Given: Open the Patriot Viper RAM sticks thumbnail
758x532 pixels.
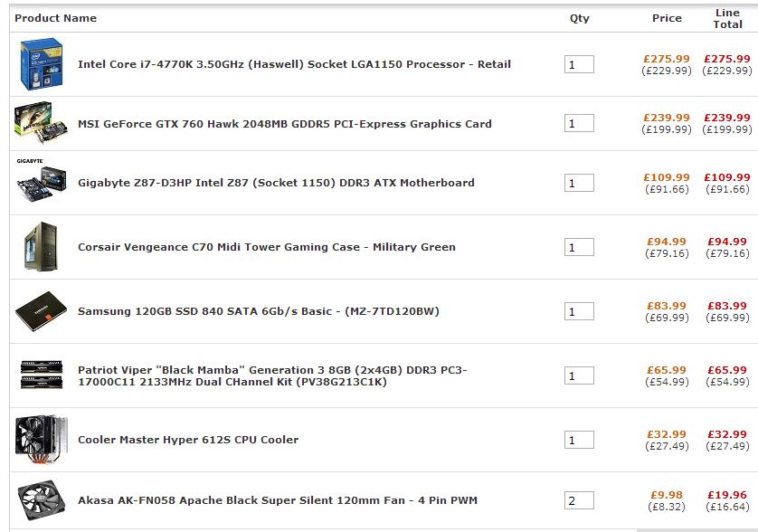Looking at the screenshot, I should (42, 375).
